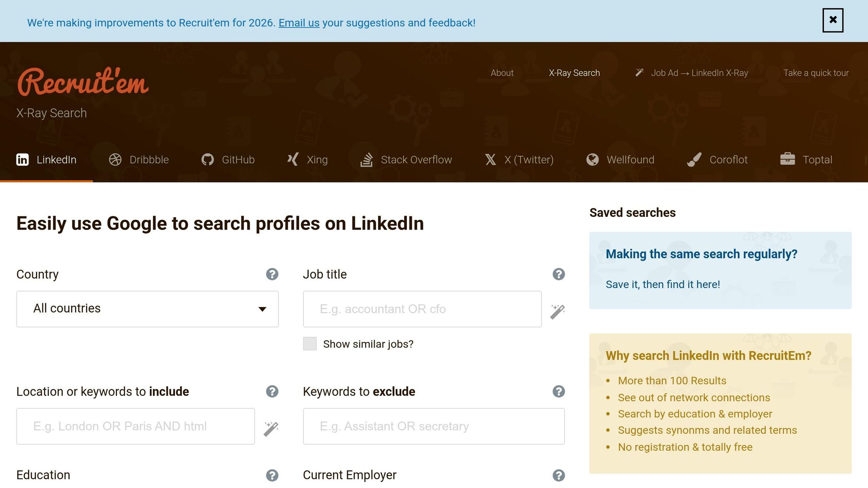
Task: Click the GitHub octocat icon
Action: coord(208,160)
